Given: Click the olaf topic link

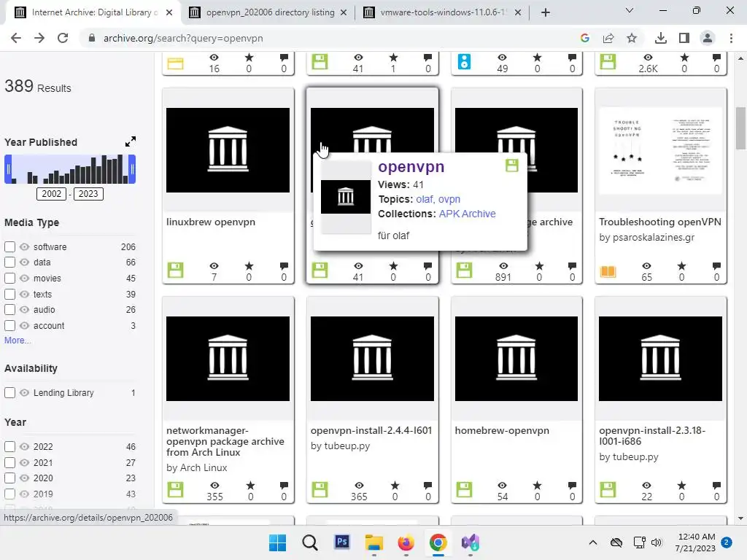Looking at the screenshot, I should 425,199.
